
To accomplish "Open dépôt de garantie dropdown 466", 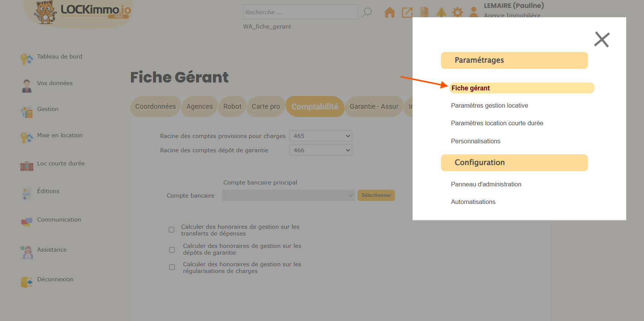I will [x=321, y=150].
